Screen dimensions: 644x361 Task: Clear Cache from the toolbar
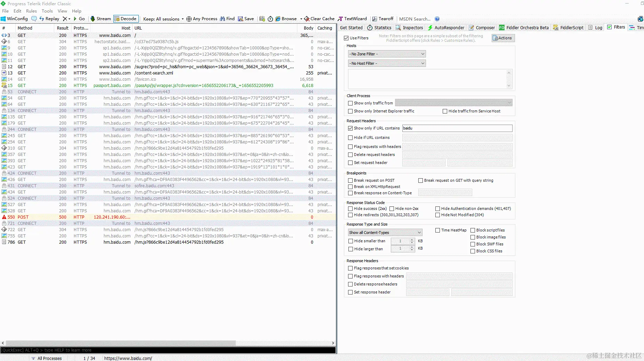click(x=319, y=19)
